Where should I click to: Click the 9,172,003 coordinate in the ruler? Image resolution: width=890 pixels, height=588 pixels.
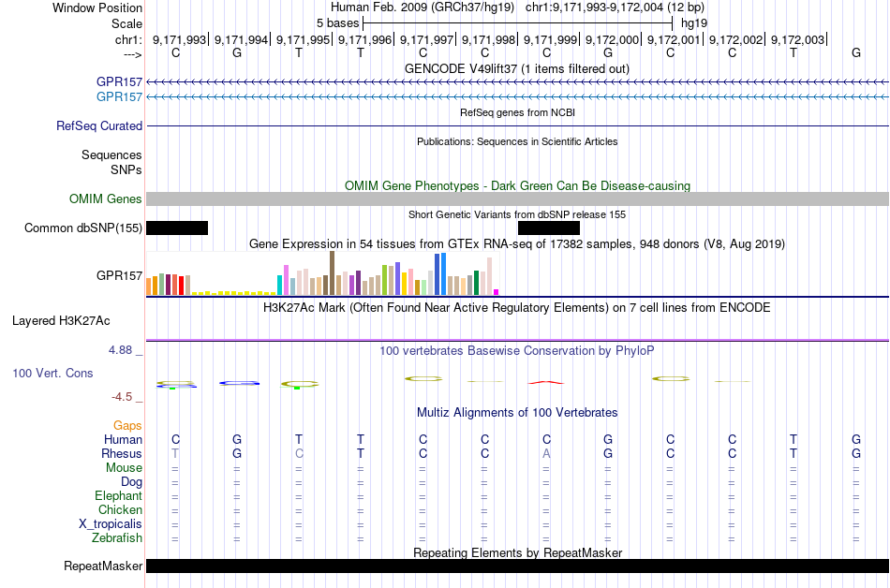coord(797,39)
